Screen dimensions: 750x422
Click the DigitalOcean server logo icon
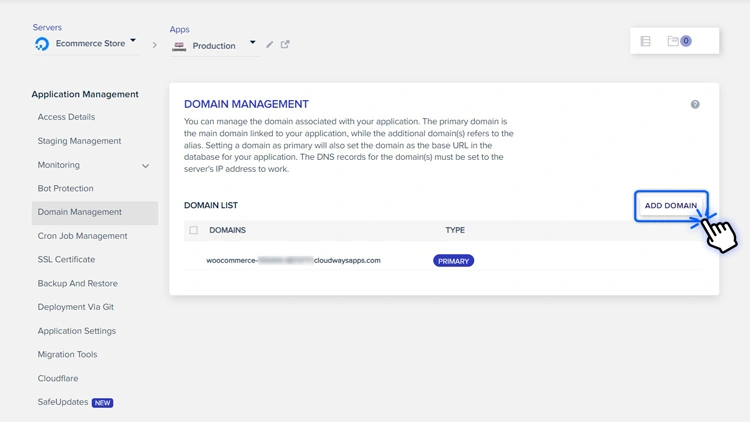(42, 44)
